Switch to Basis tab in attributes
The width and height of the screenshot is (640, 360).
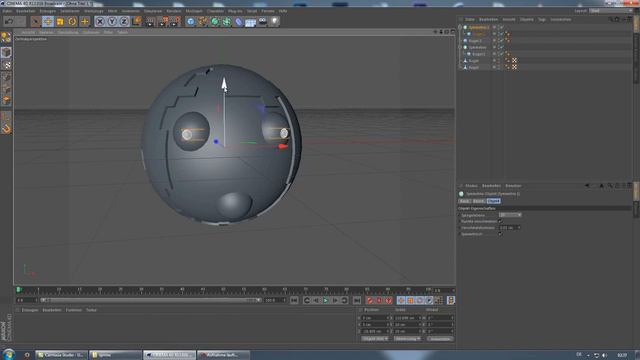coord(464,201)
